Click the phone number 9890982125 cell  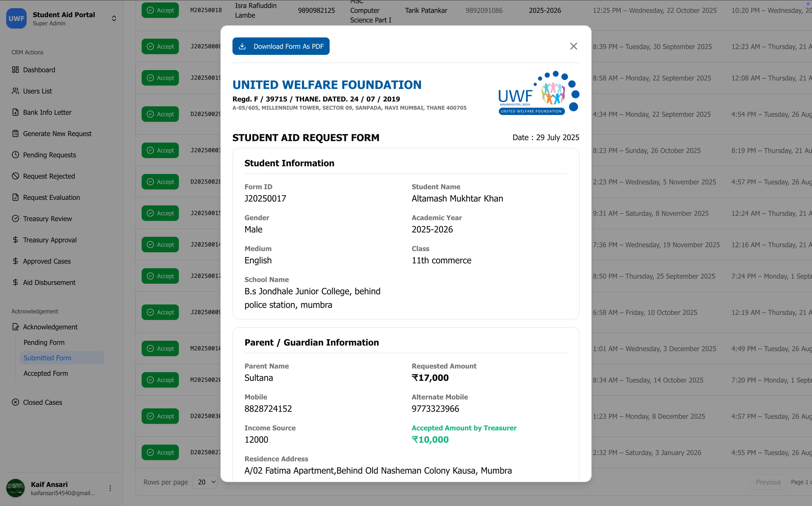(x=316, y=10)
